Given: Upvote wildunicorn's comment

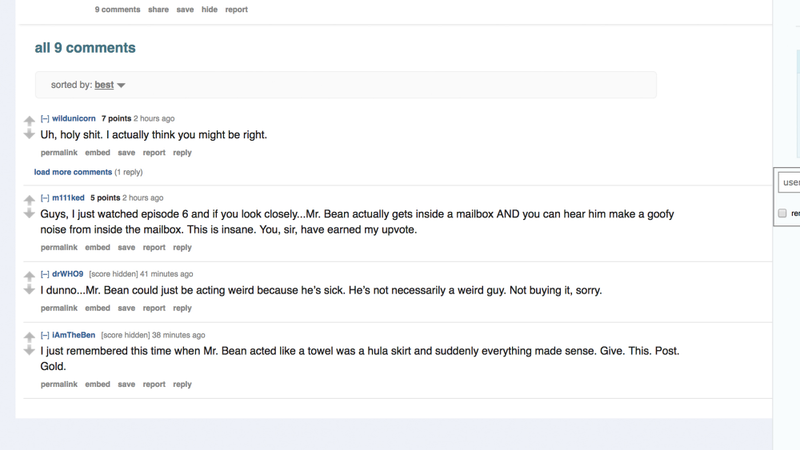Looking at the screenshot, I should click(29, 120).
